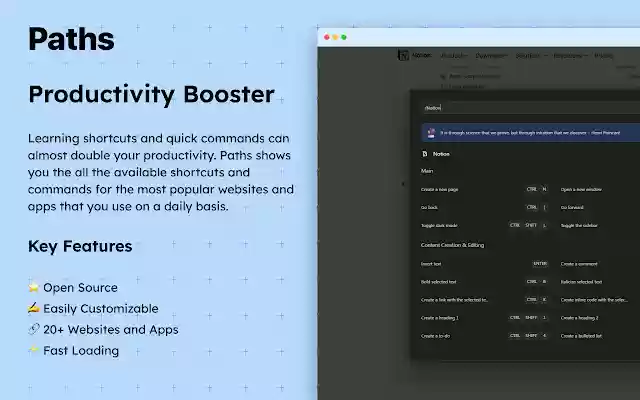Screen dimensions: 640x400
Task: Click the Productivity Booster heading
Action: tap(151, 95)
